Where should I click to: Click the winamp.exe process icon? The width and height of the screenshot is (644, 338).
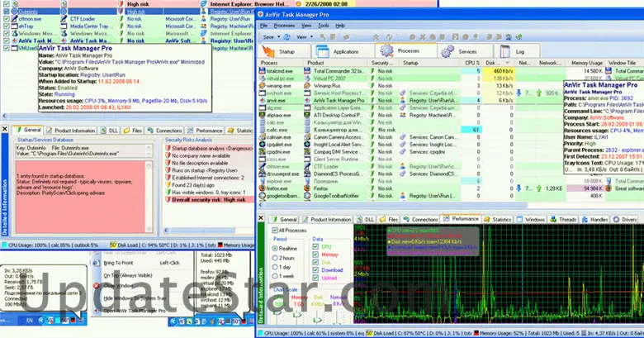pyautogui.click(x=263, y=85)
